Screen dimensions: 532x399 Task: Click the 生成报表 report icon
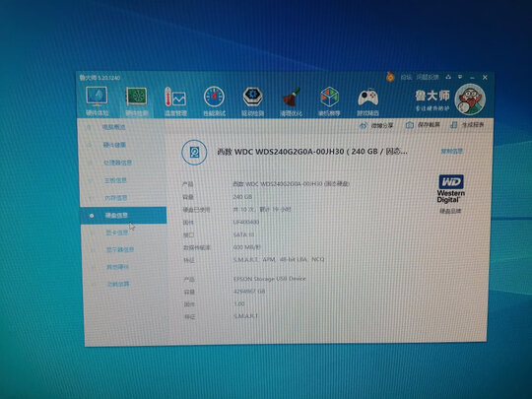click(453, 125)
